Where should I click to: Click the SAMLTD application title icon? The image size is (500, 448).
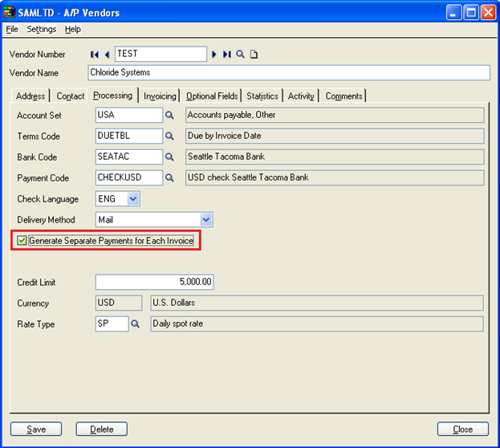tap(10, 12)
